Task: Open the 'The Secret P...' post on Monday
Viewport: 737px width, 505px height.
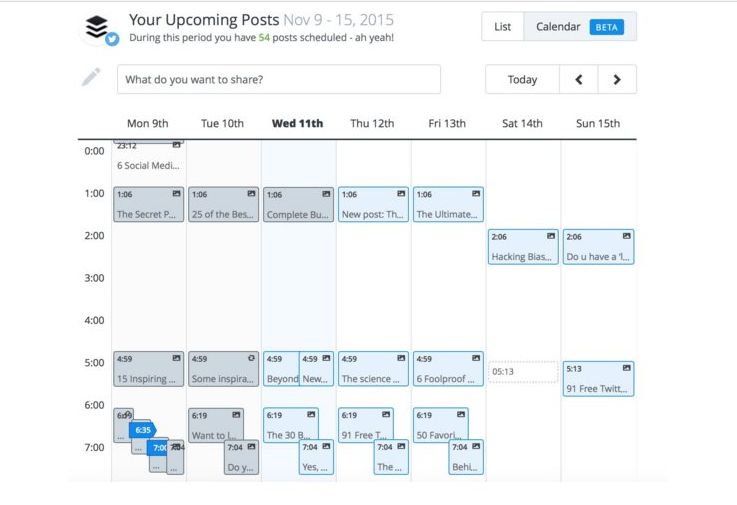Action: tap(149, 205)
